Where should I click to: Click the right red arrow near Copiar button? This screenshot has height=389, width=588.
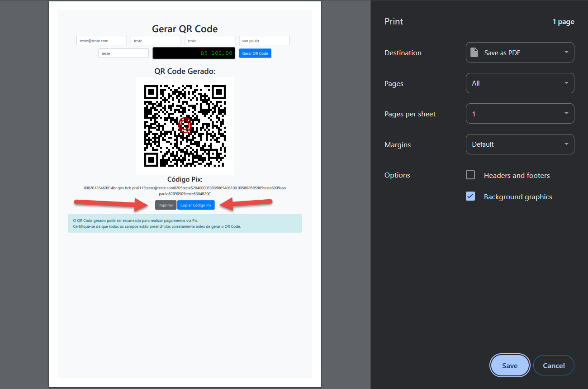247,204
